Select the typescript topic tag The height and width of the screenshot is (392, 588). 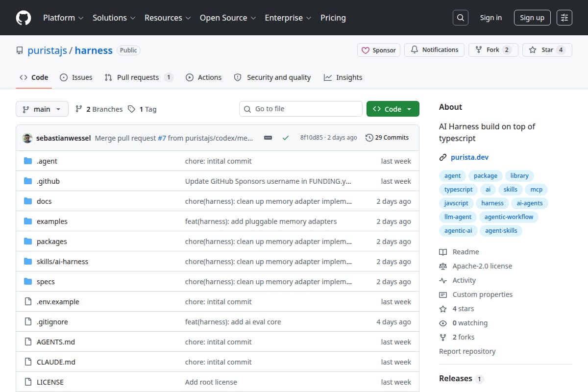click(x=459, y=190)
